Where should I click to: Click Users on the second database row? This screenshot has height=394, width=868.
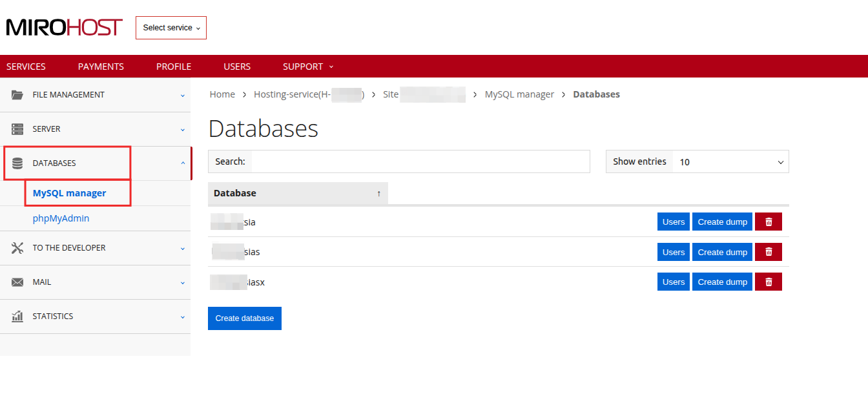point(673,251)
